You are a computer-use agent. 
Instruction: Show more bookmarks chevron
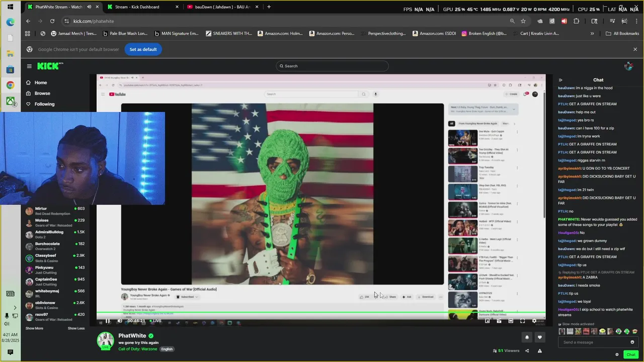point(592,34)
